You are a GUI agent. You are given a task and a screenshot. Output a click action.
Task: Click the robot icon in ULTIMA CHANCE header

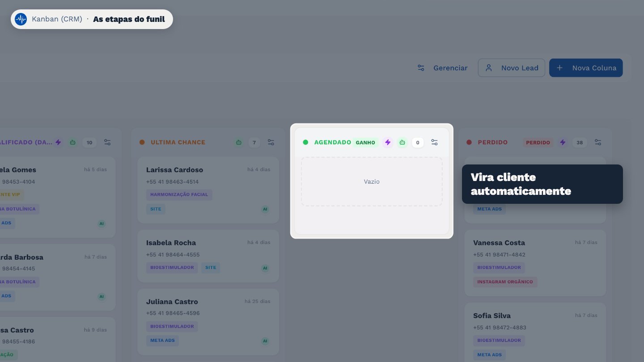click(239, 143)
